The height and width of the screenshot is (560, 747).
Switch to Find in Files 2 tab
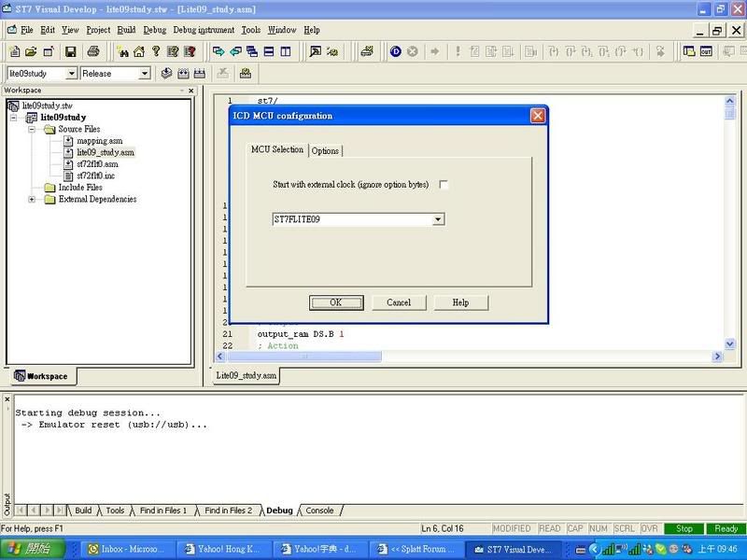click(x=228, y=511)
